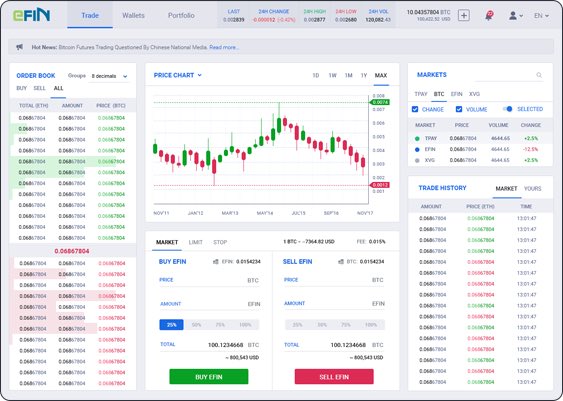Screen dimensions: 563x401
Task: Switch trade history to MARKET
Action: (x=506, y=188)
